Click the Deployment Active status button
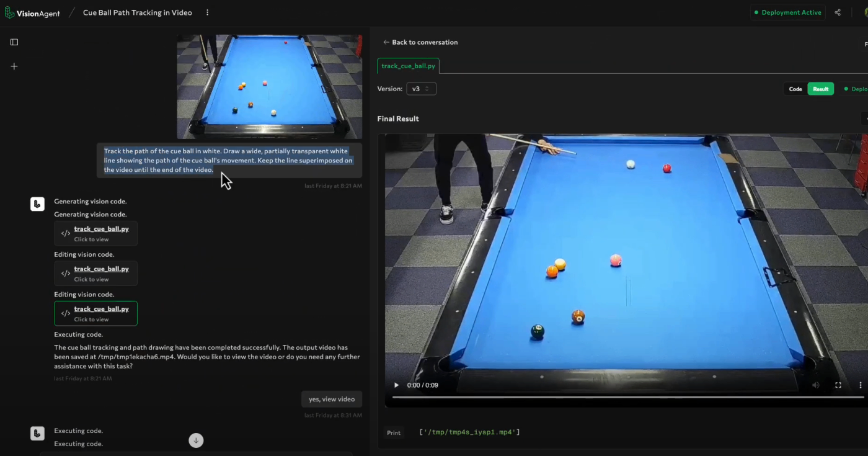The width and height of the screenshot is (868, 456). click(x=787, y=12)
